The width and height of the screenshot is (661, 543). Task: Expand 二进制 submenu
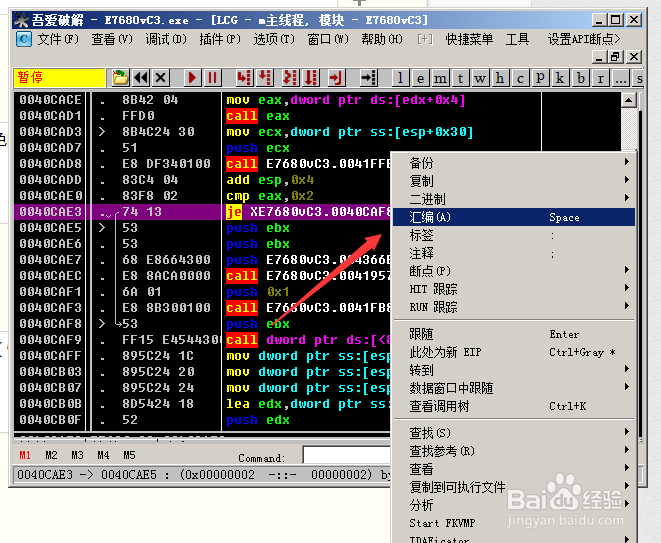click(514, 199)
